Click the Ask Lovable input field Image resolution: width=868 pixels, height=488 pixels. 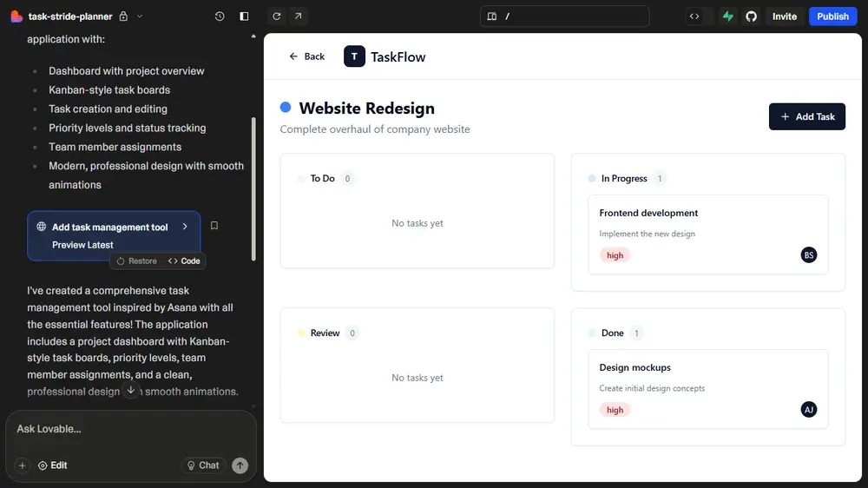tap(130, 429)
